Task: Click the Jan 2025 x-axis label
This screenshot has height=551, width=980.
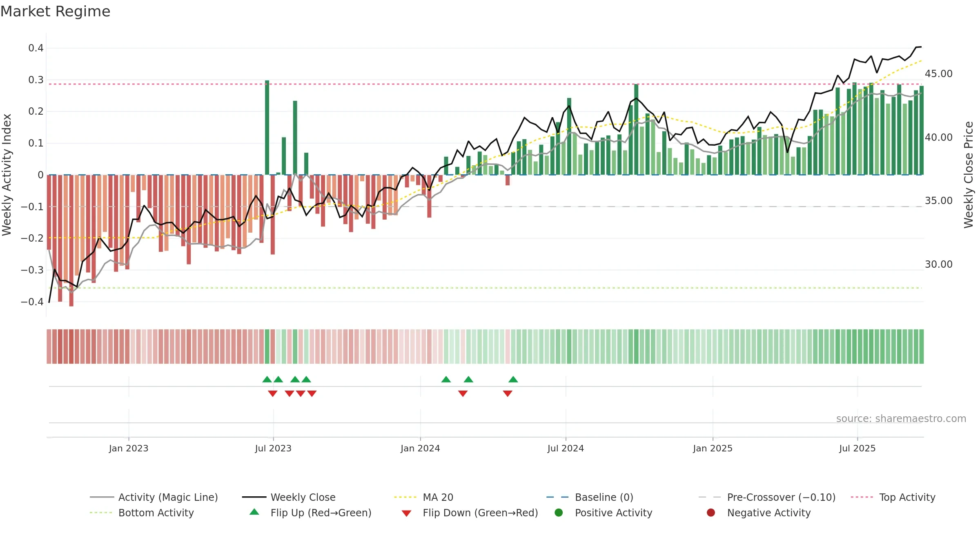Action: coord(713,449)
